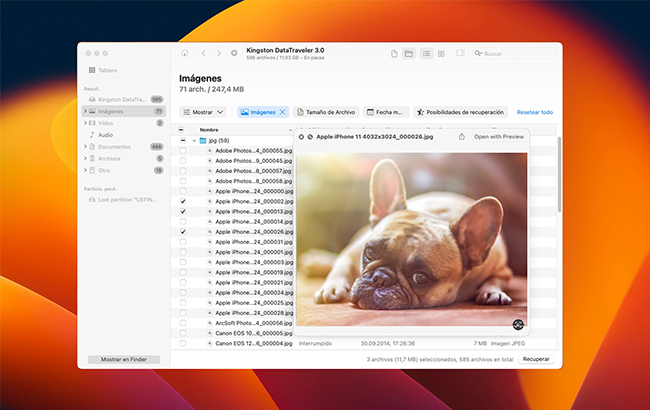Remove the Imágenes filter with X
650x410 pixels.
tap(283, 112)
